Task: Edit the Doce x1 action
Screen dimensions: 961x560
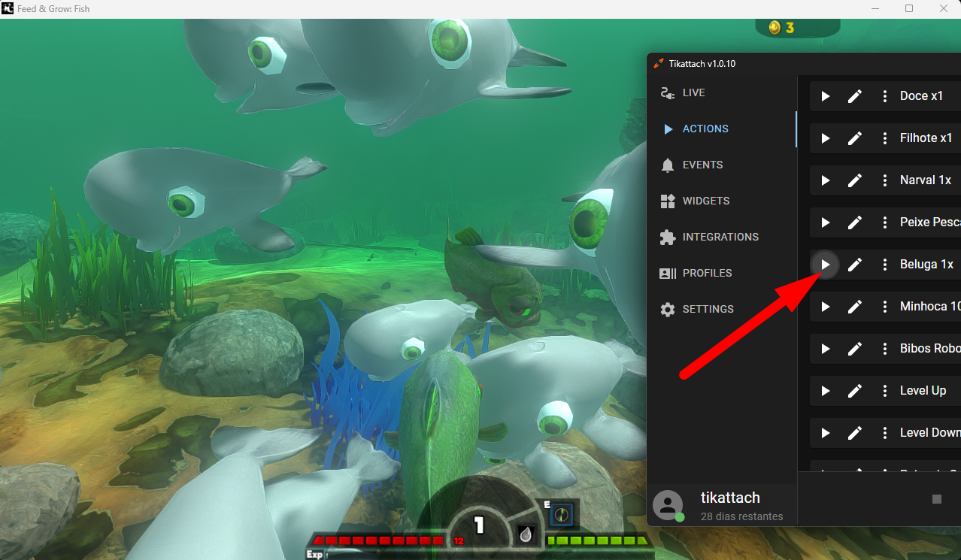Action: [x=855, y=96]
